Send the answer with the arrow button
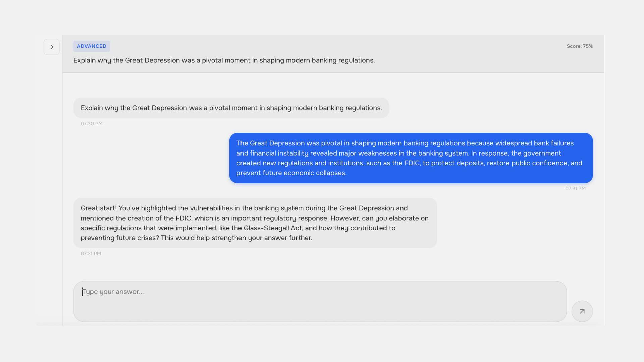 coord(582,311)
